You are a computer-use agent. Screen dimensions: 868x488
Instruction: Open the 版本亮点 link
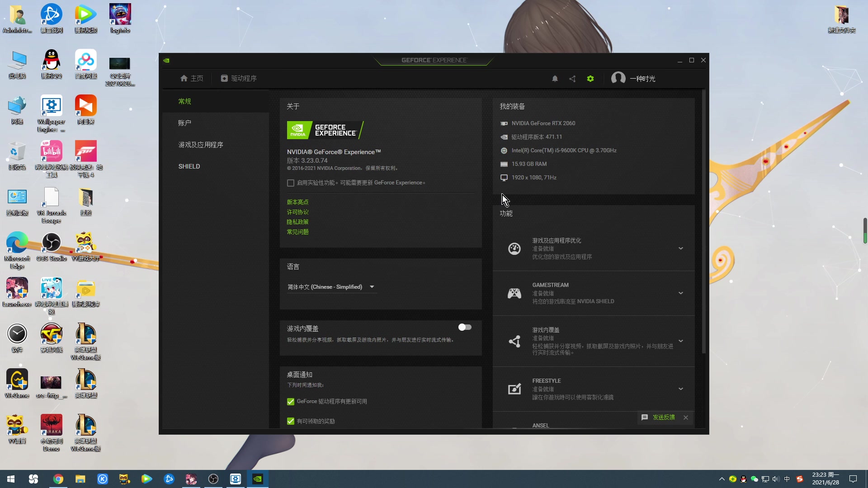coord(297,202)
